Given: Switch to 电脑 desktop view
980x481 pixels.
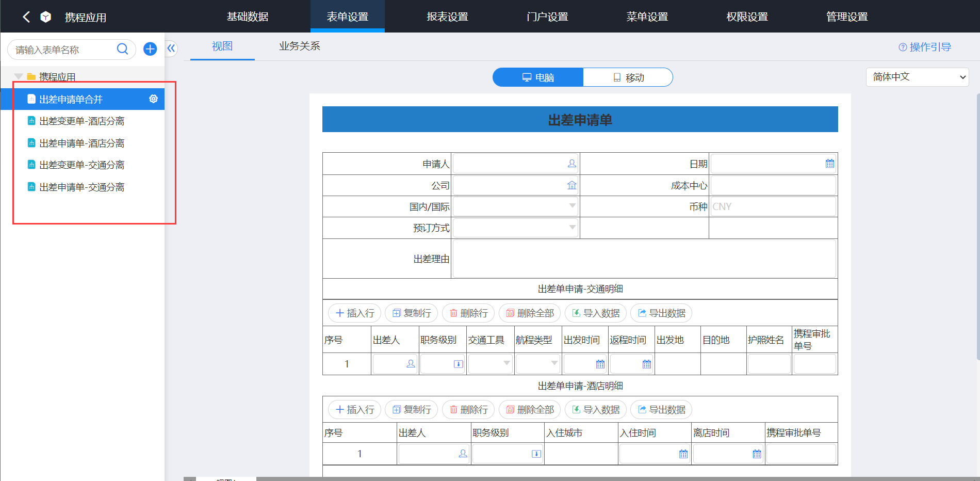Looking at the screenshot, I should click(538, 77).
